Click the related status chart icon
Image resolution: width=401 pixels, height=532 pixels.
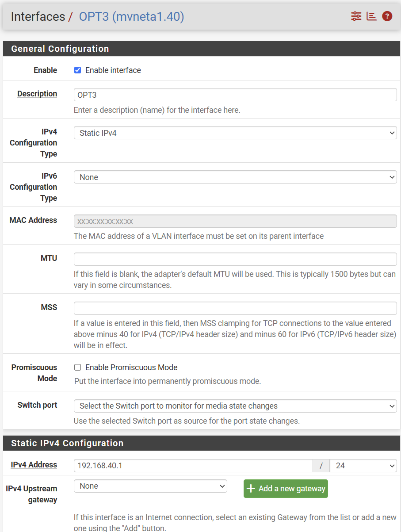tap(371, 16)
